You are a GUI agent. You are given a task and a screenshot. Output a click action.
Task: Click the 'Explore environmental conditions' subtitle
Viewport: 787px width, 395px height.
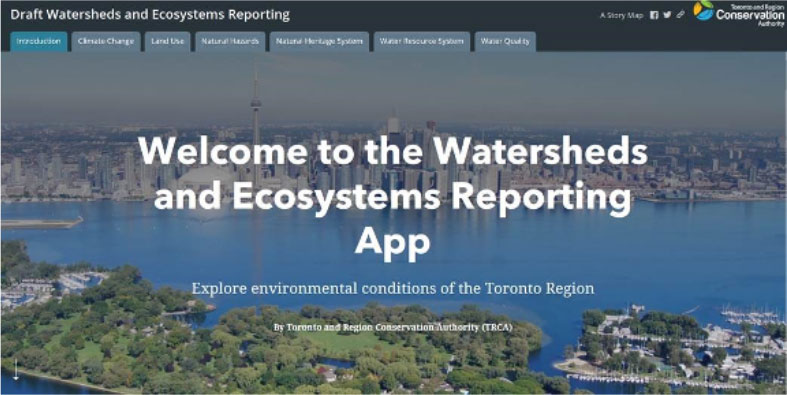click(393, 289)
